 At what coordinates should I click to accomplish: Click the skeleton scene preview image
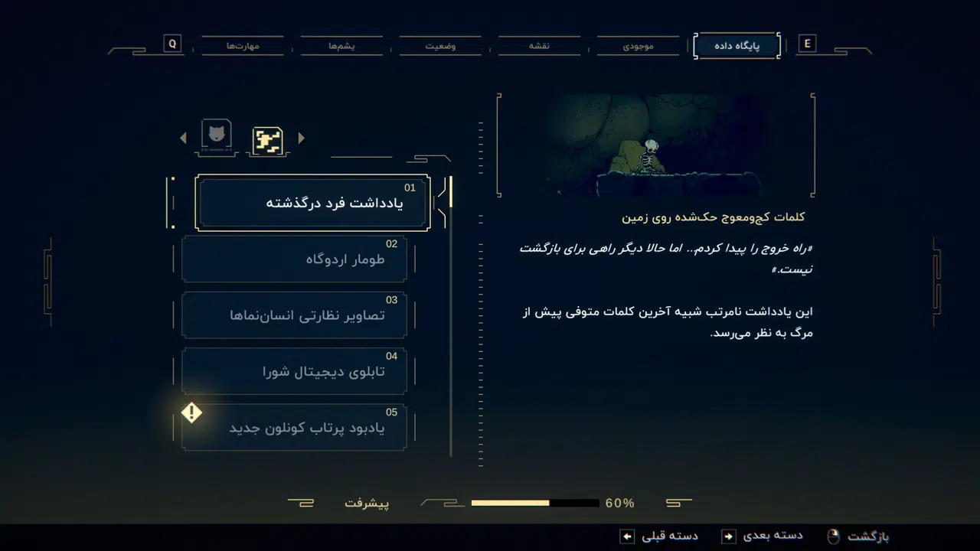[655, 145]
